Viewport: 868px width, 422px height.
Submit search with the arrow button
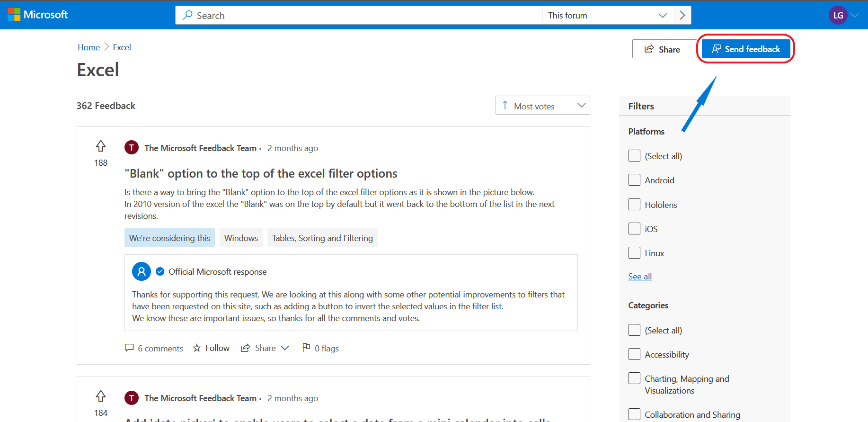point(682,15)
